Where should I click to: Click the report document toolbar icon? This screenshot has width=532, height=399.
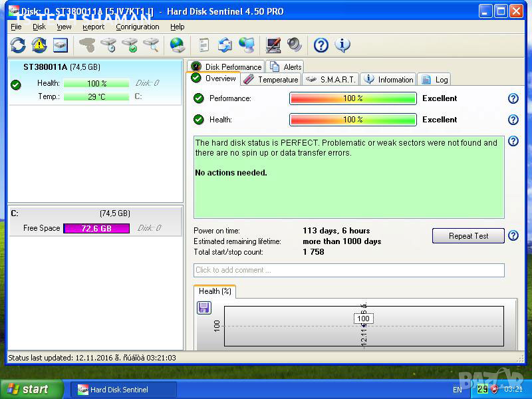tap(204, 45)
